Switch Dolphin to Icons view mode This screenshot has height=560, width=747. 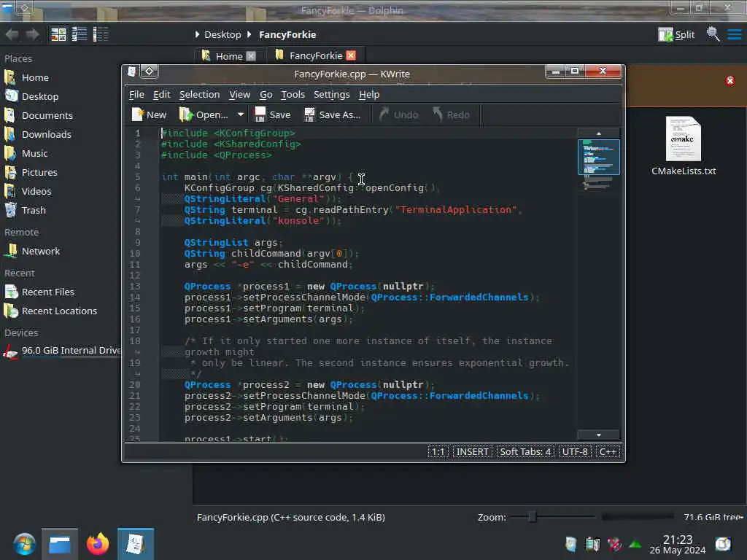click(x=58, y=34)
